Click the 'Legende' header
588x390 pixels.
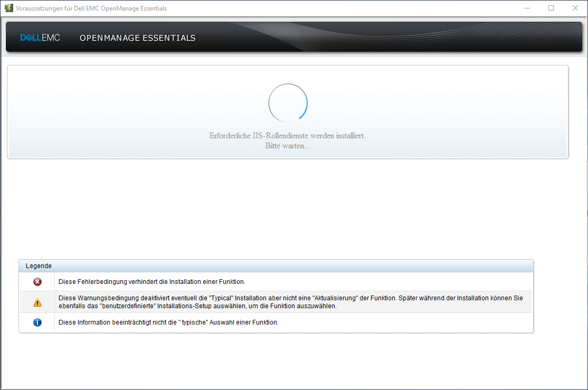39,266
